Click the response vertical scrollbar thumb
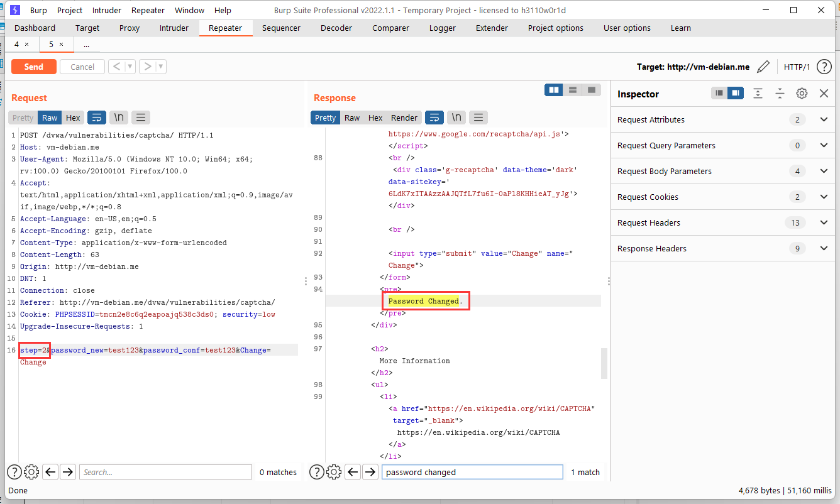 [605, 363]
